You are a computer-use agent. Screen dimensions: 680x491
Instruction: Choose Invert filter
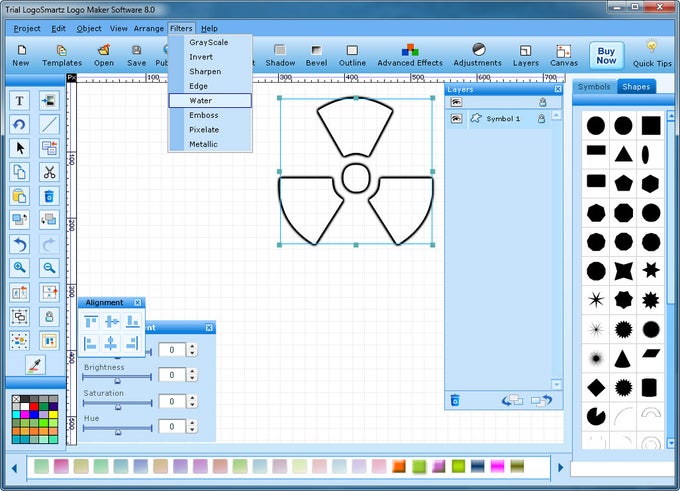click(210, 57)
